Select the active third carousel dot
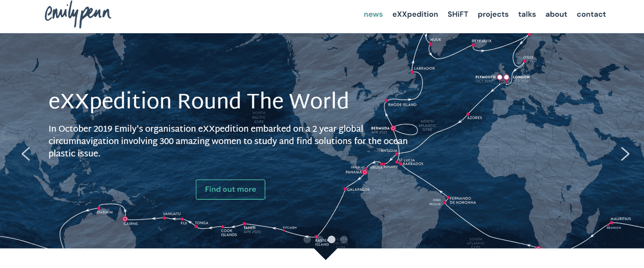 click(x=332, y=240)
